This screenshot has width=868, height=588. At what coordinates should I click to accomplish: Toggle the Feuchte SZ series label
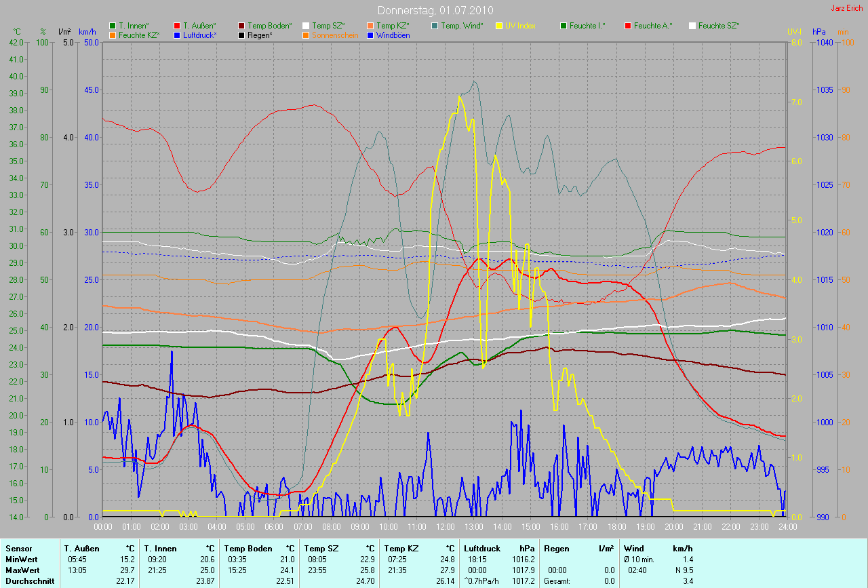pos(719,26)
